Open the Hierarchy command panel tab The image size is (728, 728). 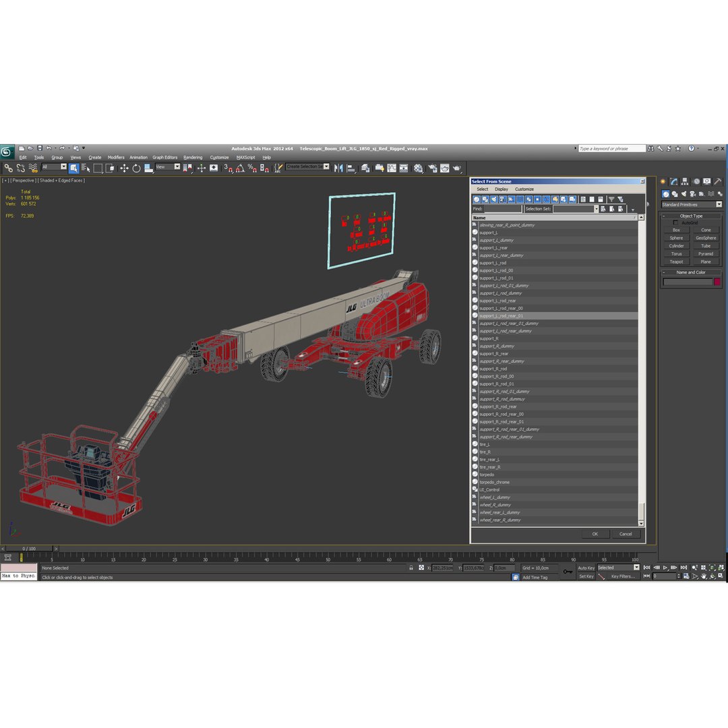click(684, 181)
